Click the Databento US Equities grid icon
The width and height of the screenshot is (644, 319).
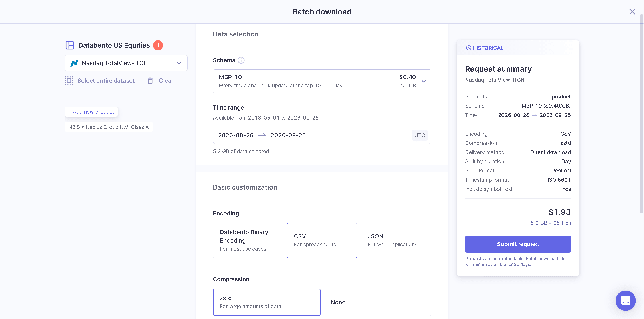click(x=69, y=45)
